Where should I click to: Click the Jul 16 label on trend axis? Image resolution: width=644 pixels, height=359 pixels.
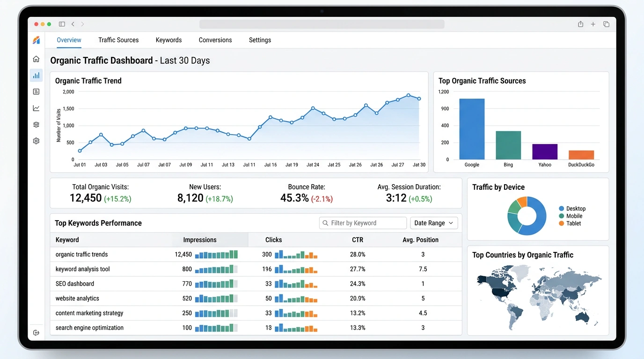[x=271, y=165]
